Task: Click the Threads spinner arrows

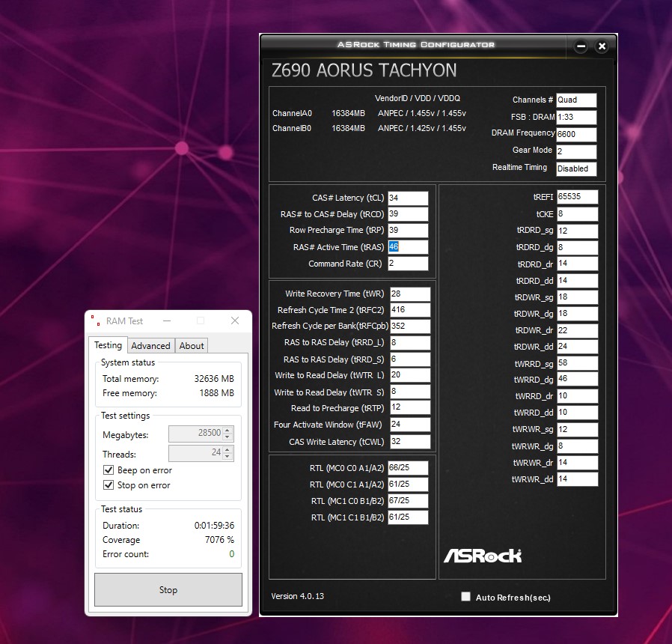Action: point(228,454)
